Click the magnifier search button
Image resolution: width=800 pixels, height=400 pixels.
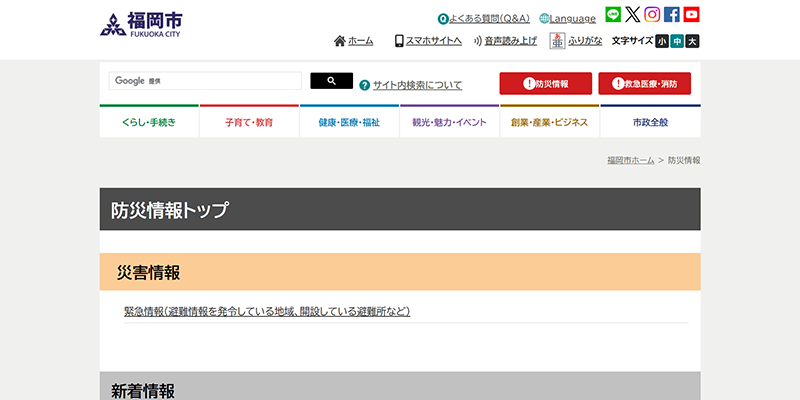[332, 81]
